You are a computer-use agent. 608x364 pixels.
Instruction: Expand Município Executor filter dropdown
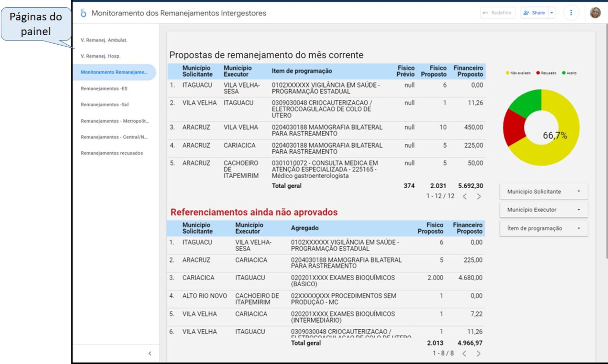coord(544,210)
